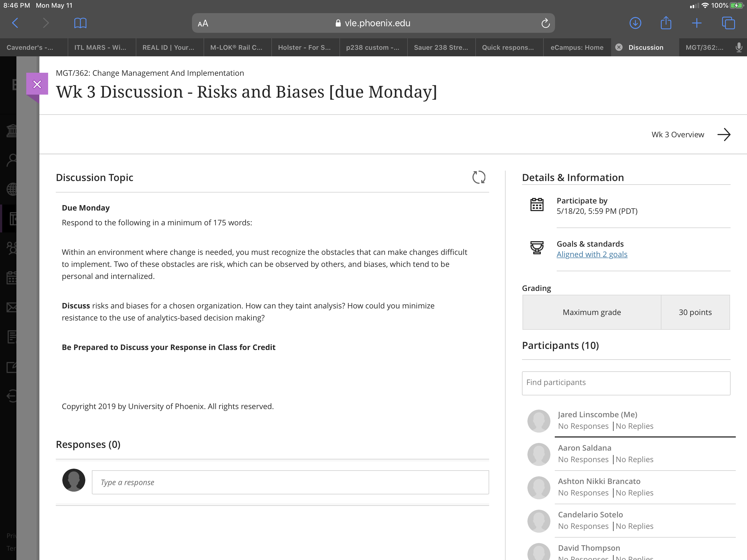Tap the microphone dictation icon
The image size is (747, 560).
click(x=739, y=47)
